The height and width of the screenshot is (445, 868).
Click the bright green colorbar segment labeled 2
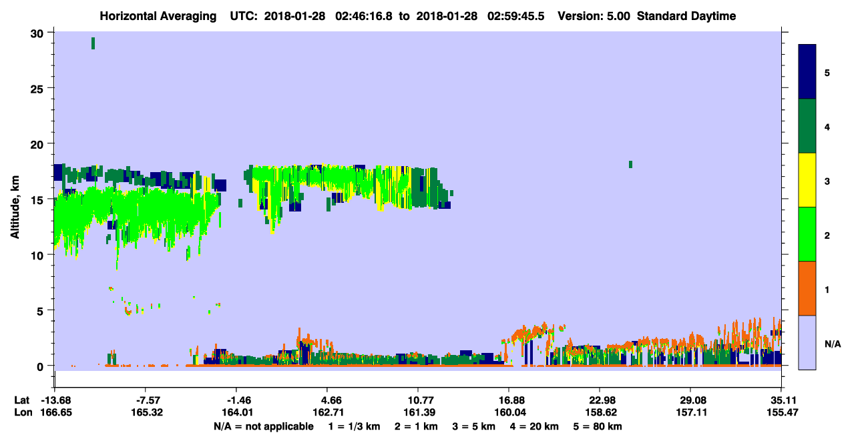(x=808, y=234)
